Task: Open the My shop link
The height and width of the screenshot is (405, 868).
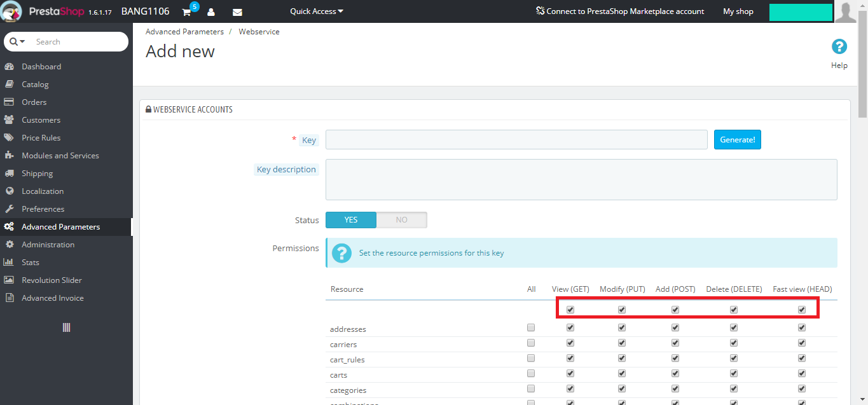Action: click(x=738, y=11)
